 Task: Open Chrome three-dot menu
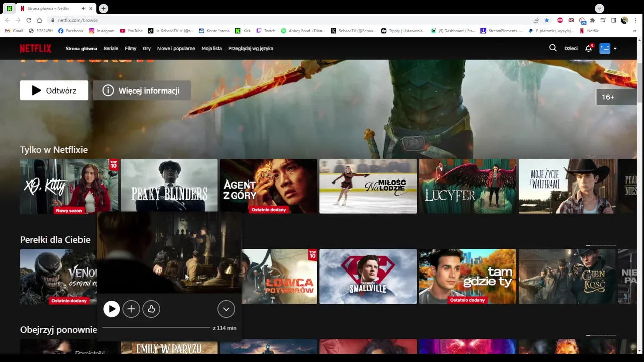(x=636, y=20)
